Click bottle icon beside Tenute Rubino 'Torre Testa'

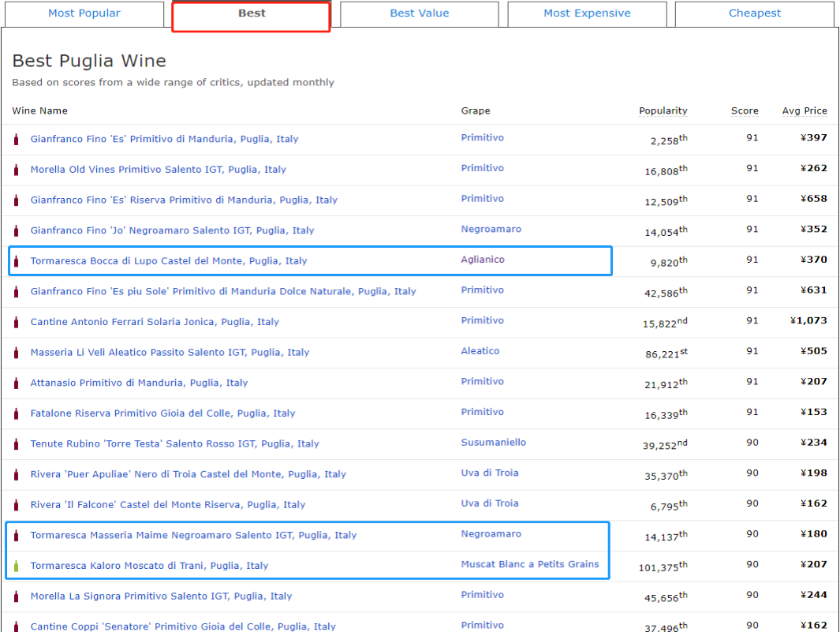coord(16,444)
